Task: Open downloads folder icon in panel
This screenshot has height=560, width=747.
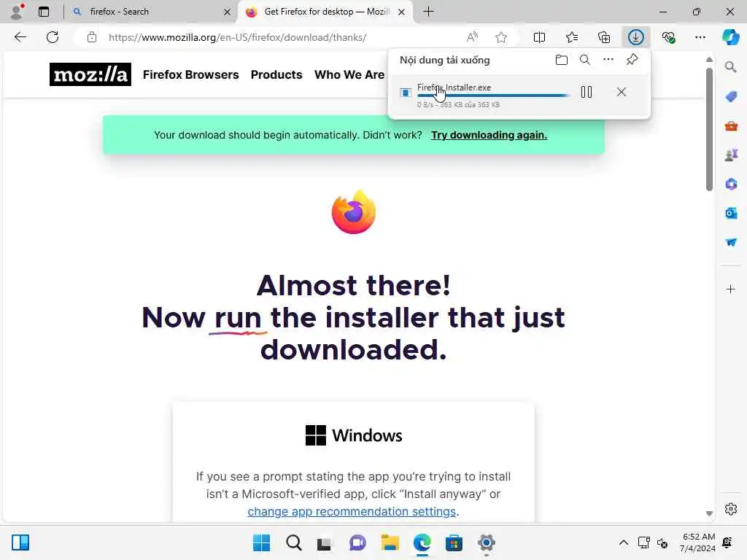Action: (x=562, y=60)
